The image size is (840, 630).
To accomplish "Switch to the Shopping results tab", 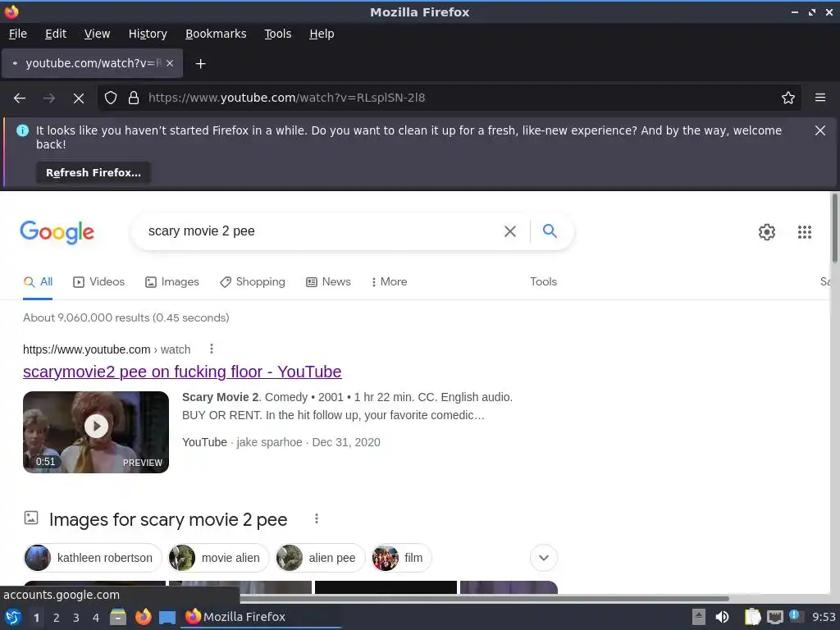I will [253, 282].
